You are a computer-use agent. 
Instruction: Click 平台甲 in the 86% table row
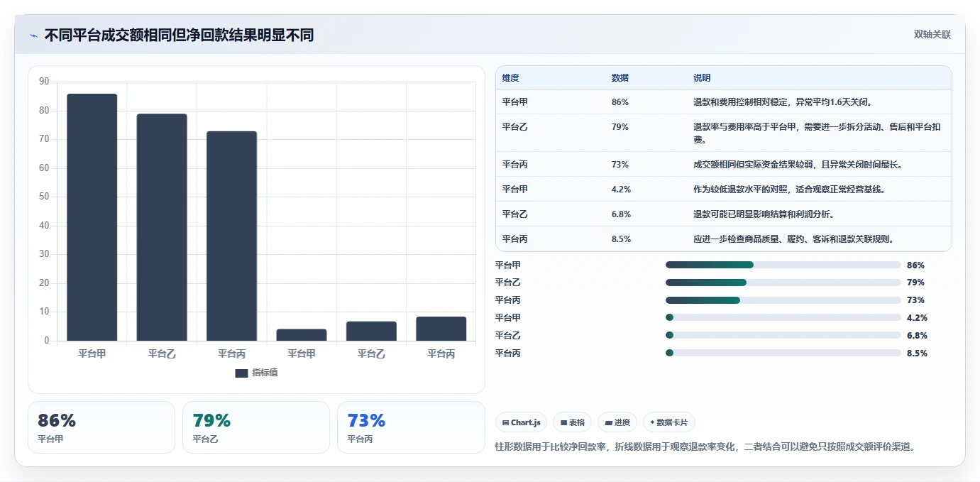[x=514, y=102]
